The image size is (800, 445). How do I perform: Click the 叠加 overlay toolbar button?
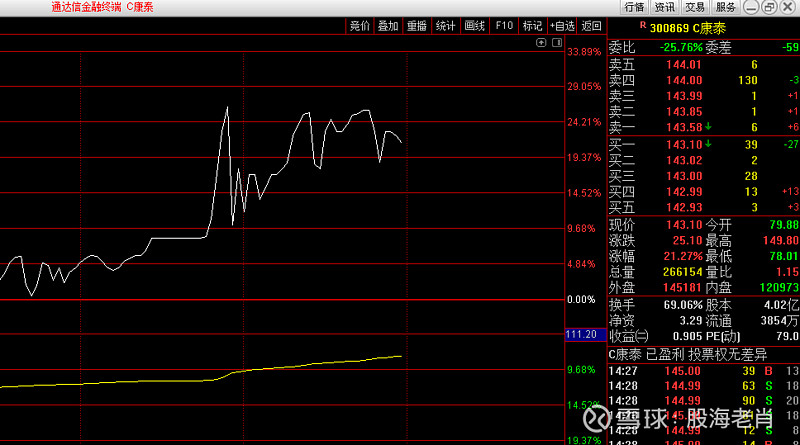[x=388, y=26]
